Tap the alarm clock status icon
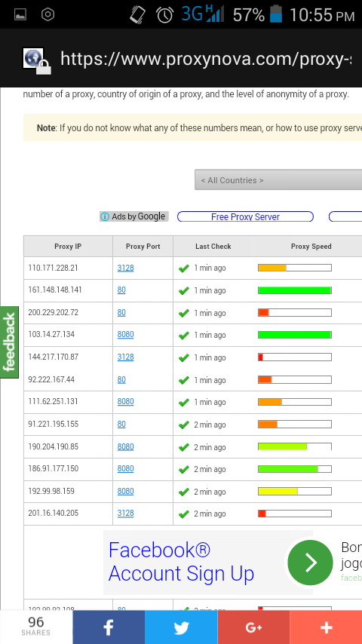The height and width of the screenshot is (644, 362). pyautogui.click(x=164, y=15)
